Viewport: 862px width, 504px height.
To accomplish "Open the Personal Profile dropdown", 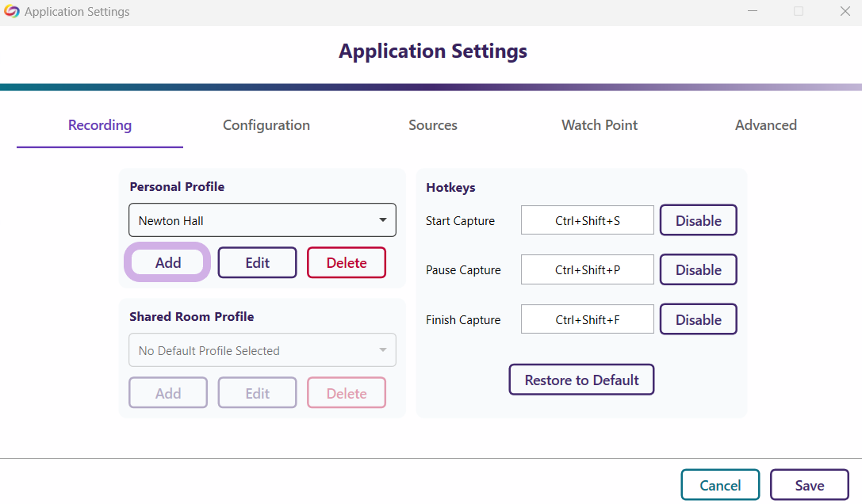I will (262, 220).
